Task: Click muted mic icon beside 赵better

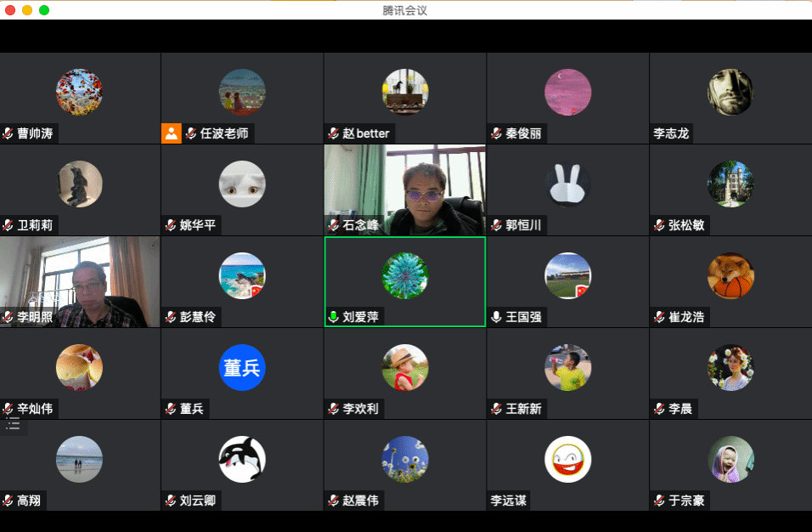Action: tap(334, 133)
